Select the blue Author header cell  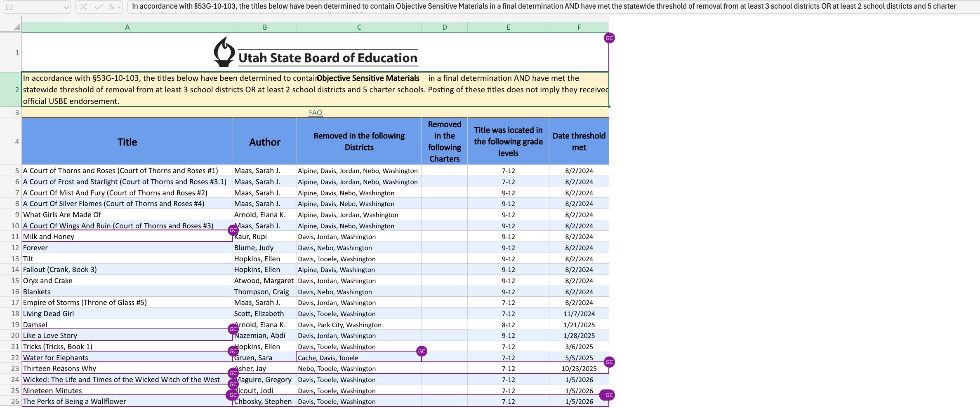(x=264, y=142)
